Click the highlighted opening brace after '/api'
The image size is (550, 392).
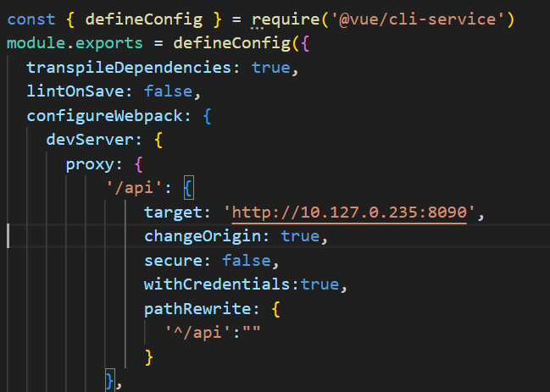[x=189, y=188]
